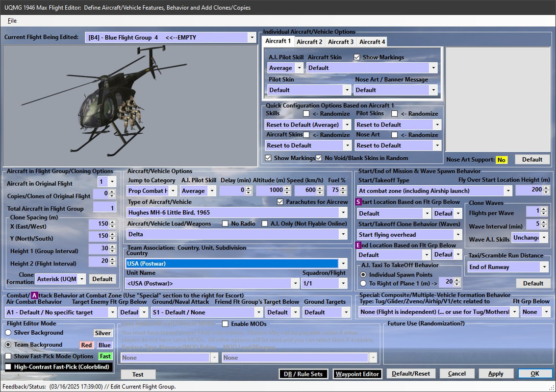Select Individual Spawn Points radio button

click(363, 275)
